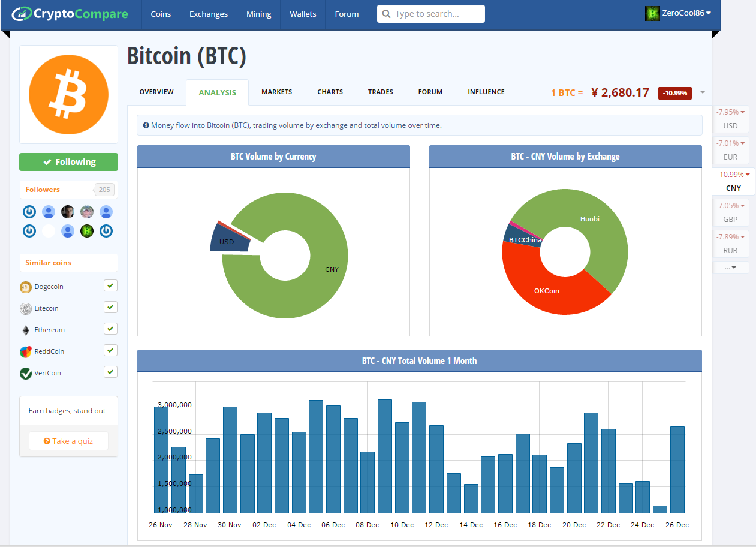Screen dimensions: 756x547
Task: Switch to the Markets tab
Action: pos(276,92)
